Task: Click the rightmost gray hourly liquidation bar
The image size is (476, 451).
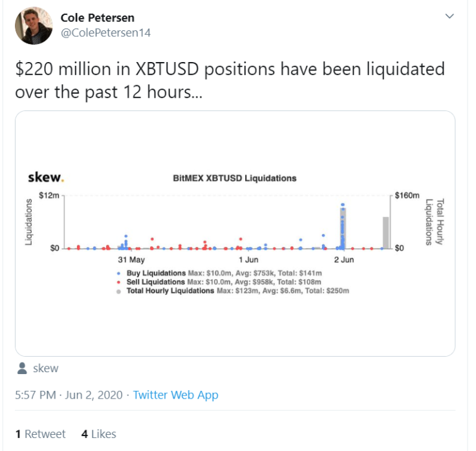Action: [x=385, y=233]
